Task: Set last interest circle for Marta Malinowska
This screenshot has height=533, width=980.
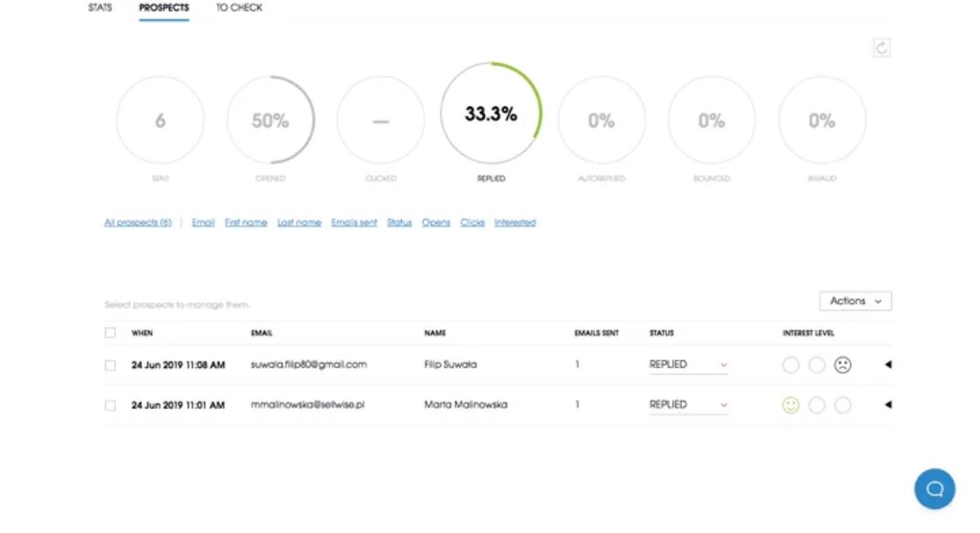Action: tap(843, 405)
